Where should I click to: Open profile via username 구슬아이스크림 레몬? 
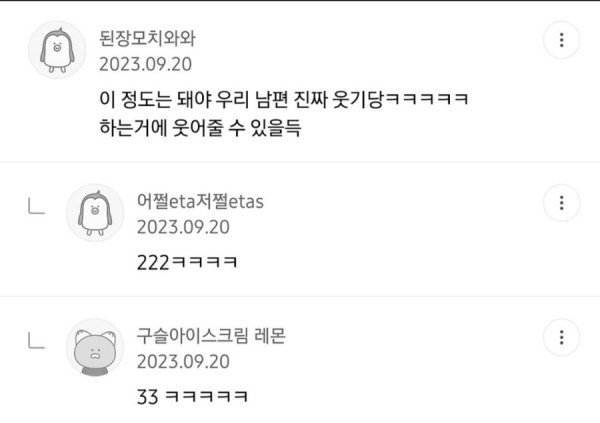tap(211, 336)
